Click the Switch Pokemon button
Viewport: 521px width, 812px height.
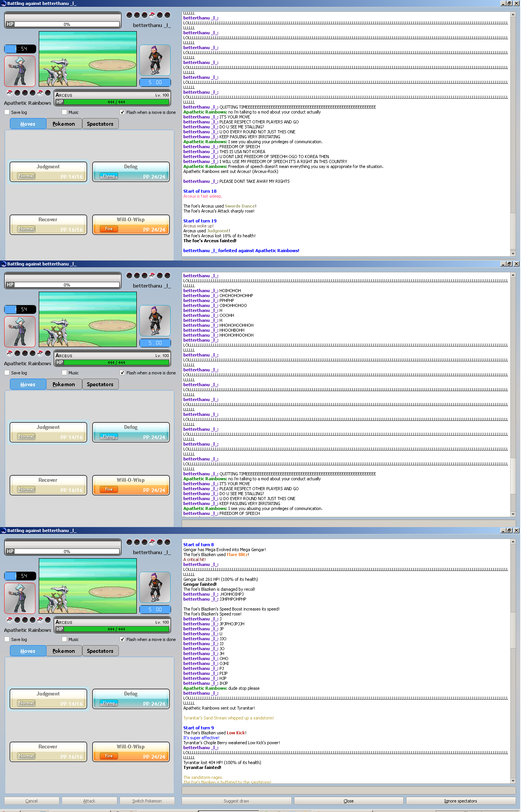coord(147,801)
